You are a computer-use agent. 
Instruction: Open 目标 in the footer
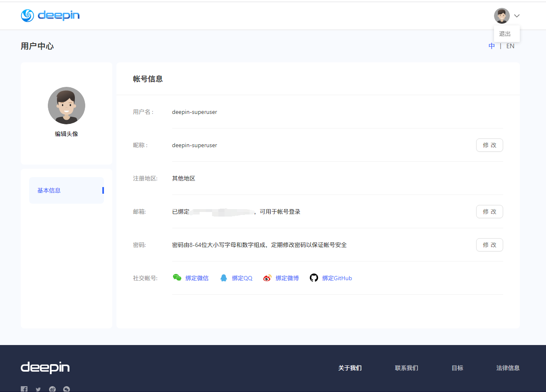pos(457,368)
